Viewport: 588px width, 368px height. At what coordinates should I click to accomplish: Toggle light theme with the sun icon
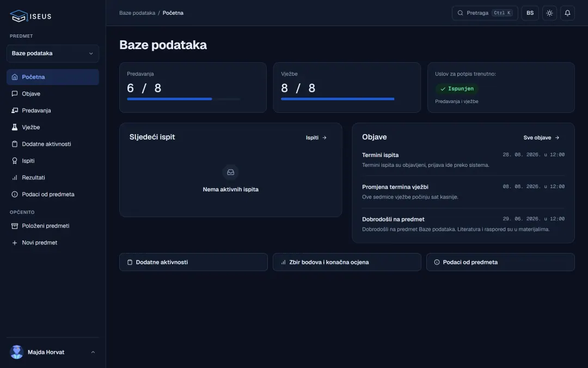(549, 13)
